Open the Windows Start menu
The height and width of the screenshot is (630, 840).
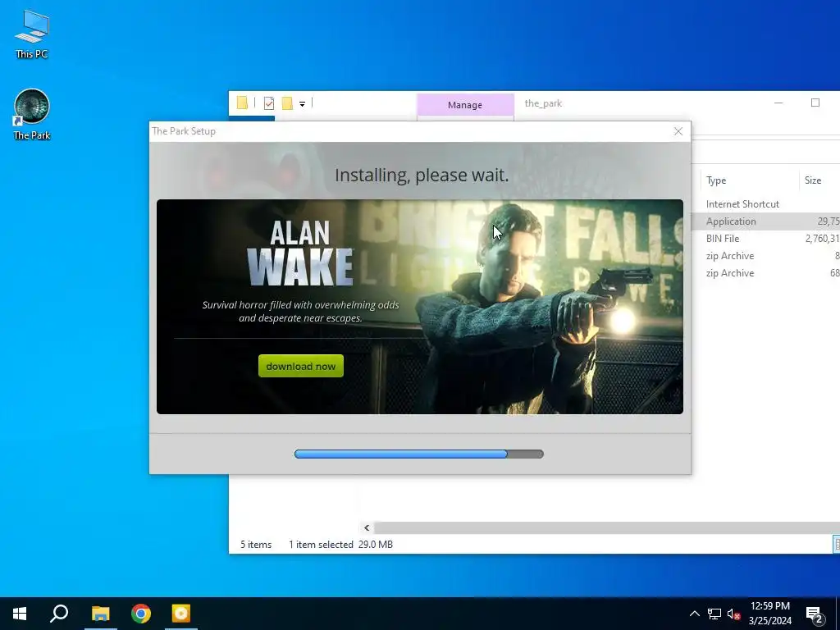click(20, 614)
